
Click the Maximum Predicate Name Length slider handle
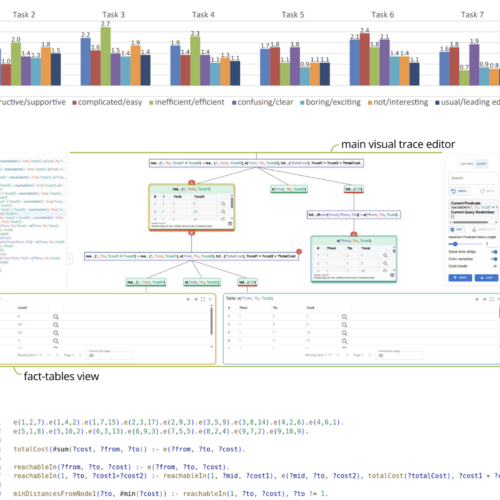pos(455,244)
